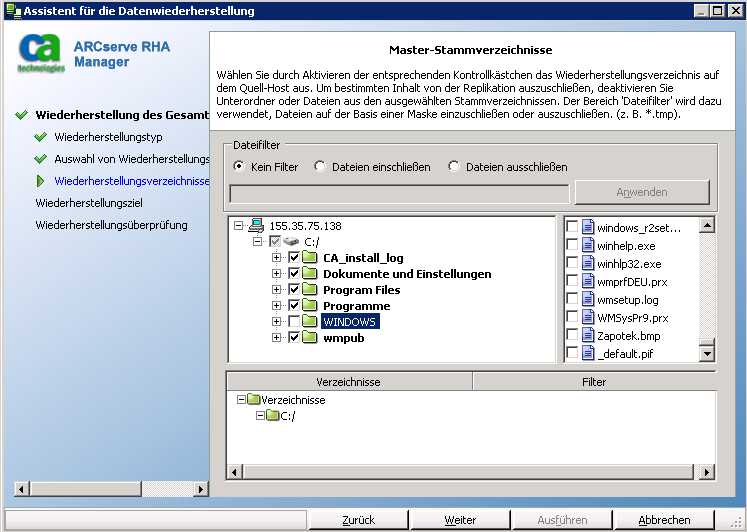This screenshot has height=532, width=747.
Task: Open the Wiederherstellungsüberprüfung wizard step
Action: [x=111, y=225]
